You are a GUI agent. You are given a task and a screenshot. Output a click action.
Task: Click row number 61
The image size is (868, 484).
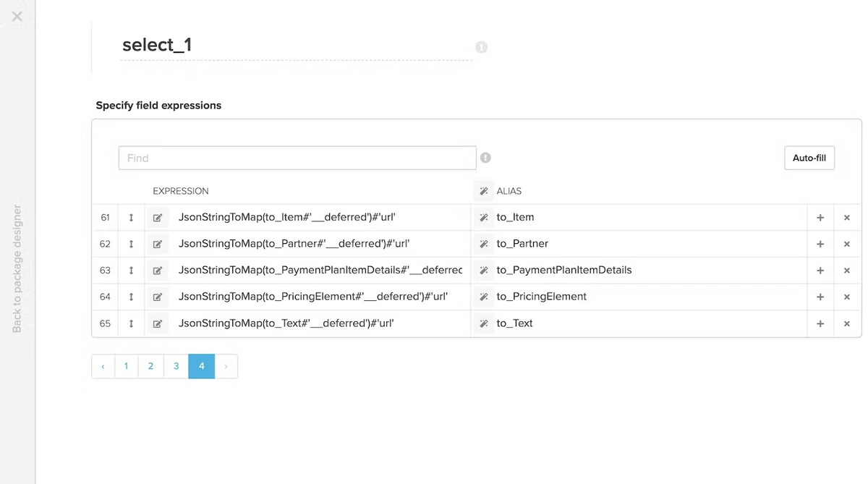click(105, 217)
